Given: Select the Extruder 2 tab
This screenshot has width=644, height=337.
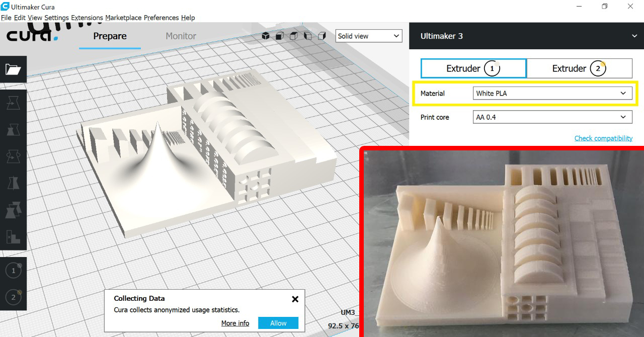Looking at the screenshot, I should click(579, 68).
